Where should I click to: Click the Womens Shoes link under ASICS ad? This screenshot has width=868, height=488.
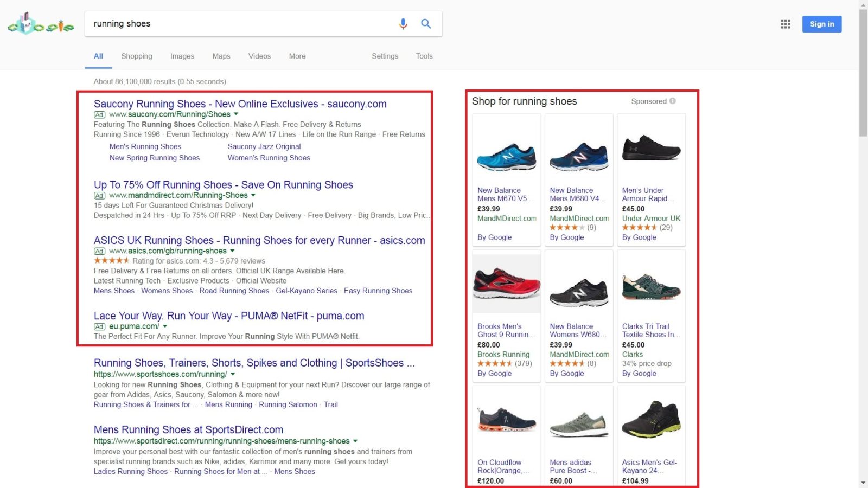coord(167,291)
